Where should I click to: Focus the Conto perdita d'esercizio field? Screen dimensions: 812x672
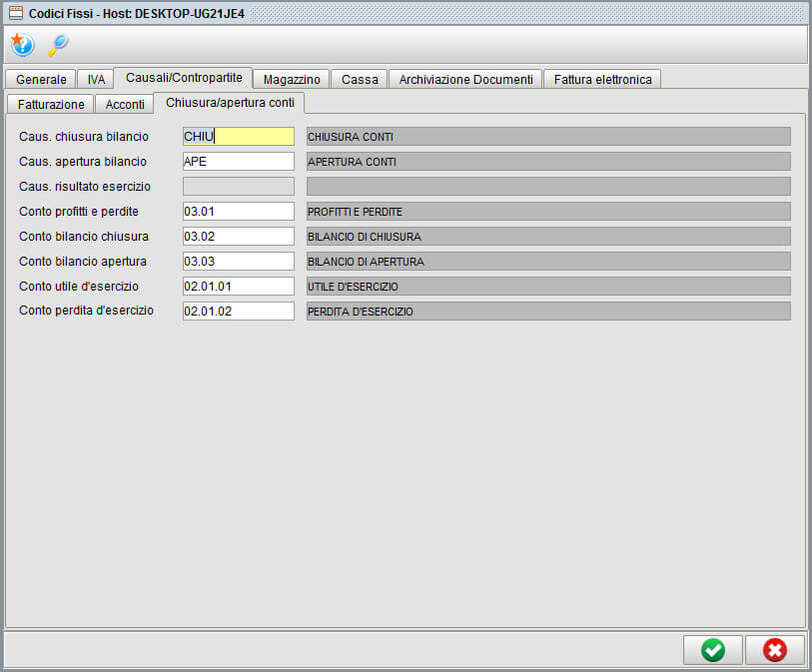click(239, 312)
